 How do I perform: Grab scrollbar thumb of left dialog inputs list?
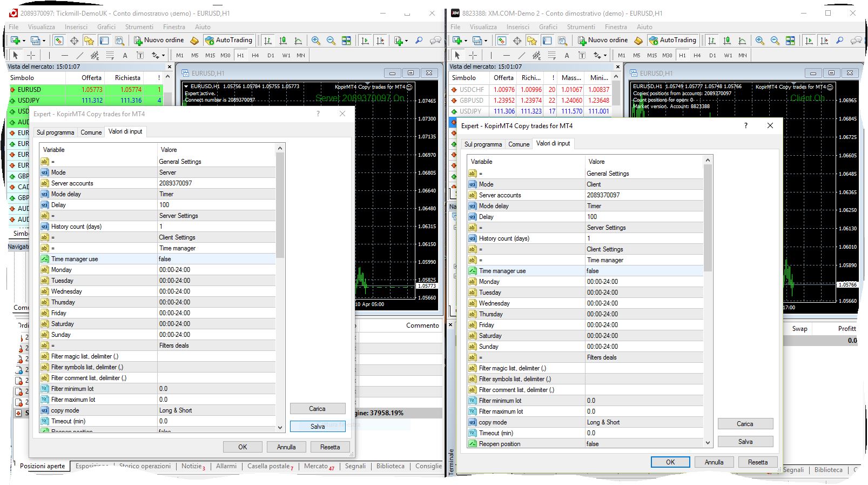coord(280,204)
